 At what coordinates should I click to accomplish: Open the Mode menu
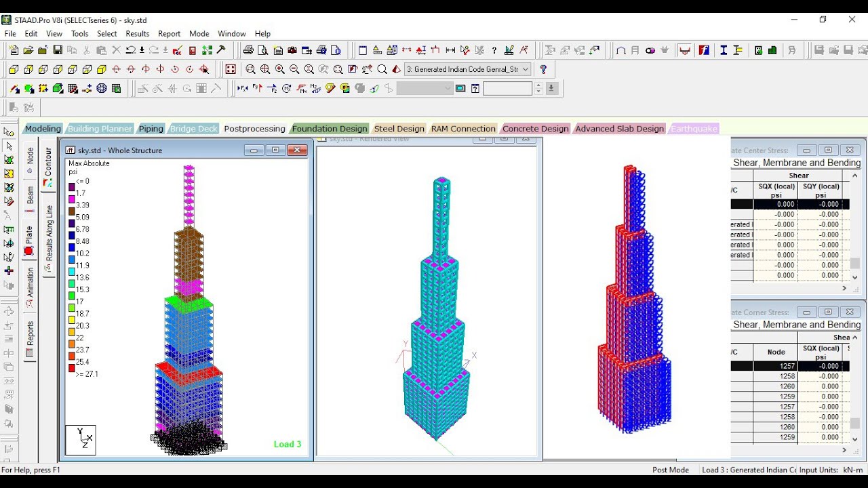[x=199, y=33]
